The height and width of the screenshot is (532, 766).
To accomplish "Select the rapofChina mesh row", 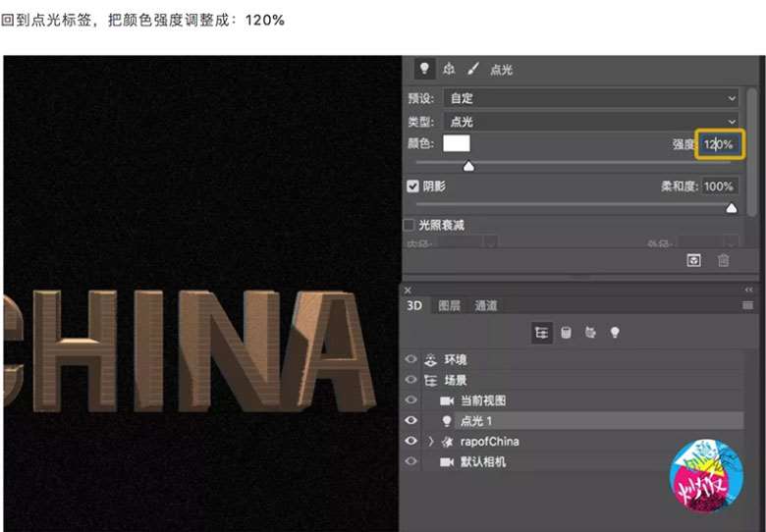I will [581, 442].
